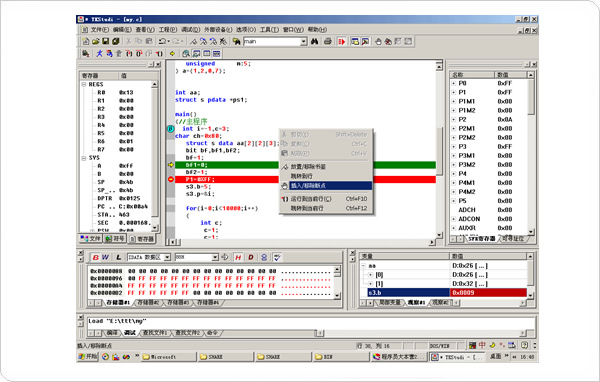Switch to the 编译 output tab
Viewport: 600px width, 382px height.
112,333
